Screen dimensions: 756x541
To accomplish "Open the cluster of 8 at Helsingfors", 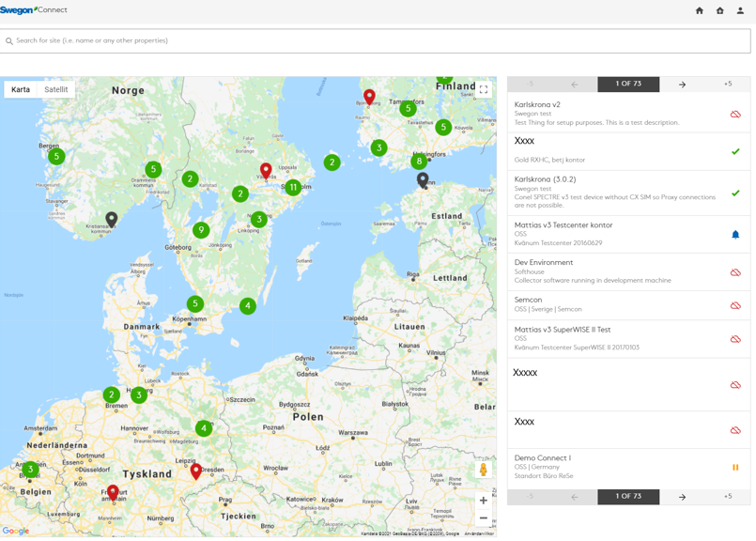I will pyautogui.click(x=419, y=162).
